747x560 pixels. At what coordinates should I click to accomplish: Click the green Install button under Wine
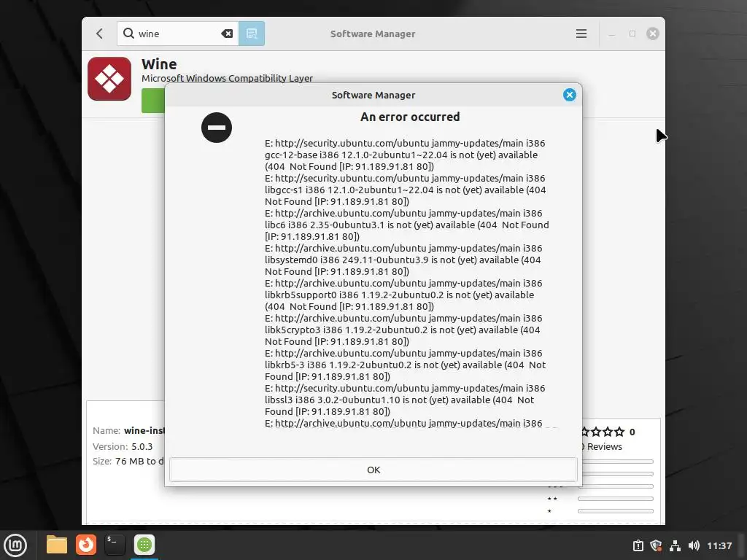[x=153, y=101]
